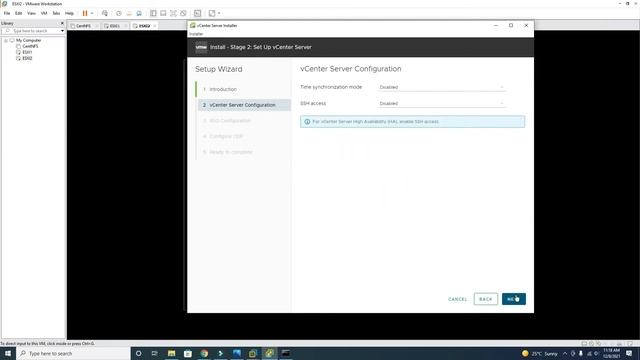The height and width of the screenshot is (360, 640).
Task: Go to Introduction step in Setup Wizard
Action: click(223, 89)
